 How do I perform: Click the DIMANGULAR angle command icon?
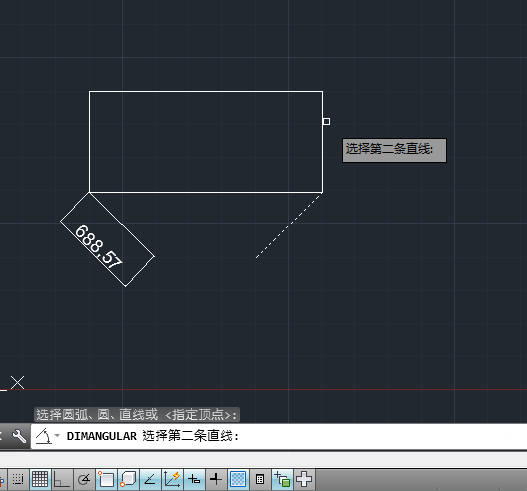click(x=44, y=436)
